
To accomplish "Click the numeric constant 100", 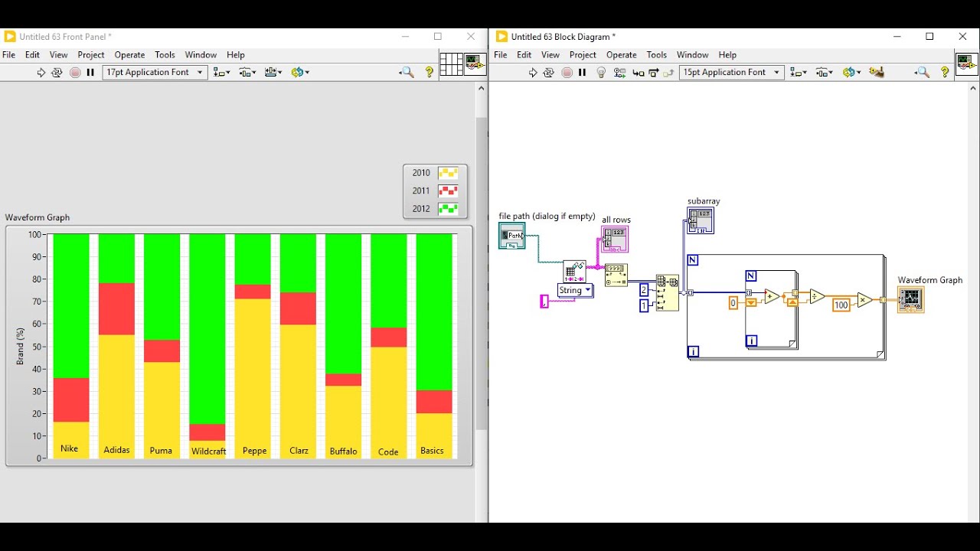I will (841, 305).
